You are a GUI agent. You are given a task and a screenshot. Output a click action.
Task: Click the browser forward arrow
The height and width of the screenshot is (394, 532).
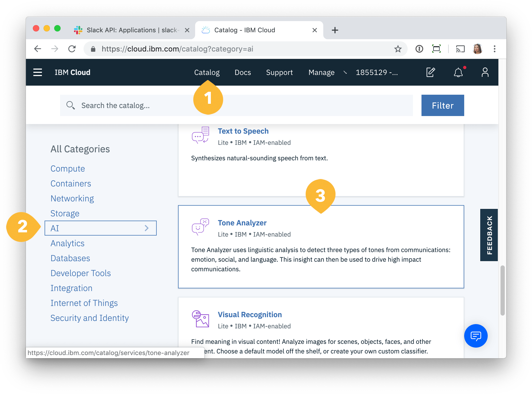[x=55, y=49]
